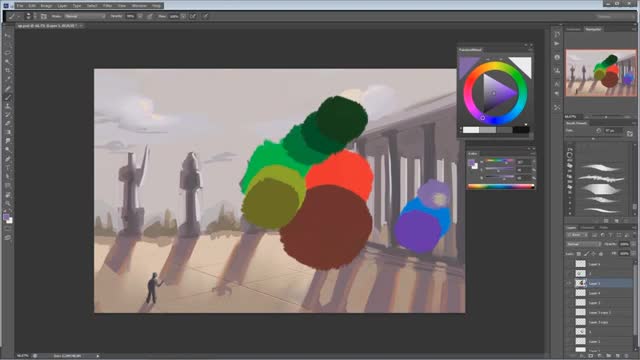Select the Healing Brush tool
The width and height of the screenshot is (640, 360).
8,88
